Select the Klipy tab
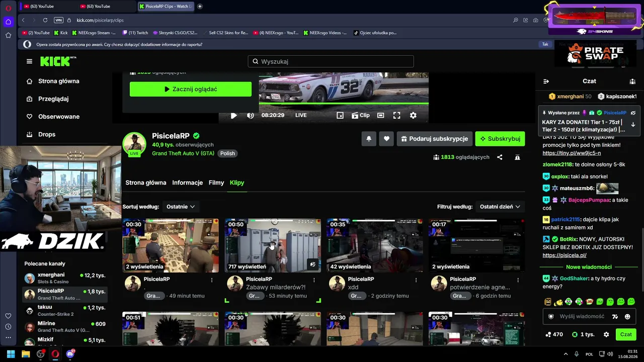Image resolution: width=644 pixels, height=362 pixels. pyautogui.click(x=237, y=183)
